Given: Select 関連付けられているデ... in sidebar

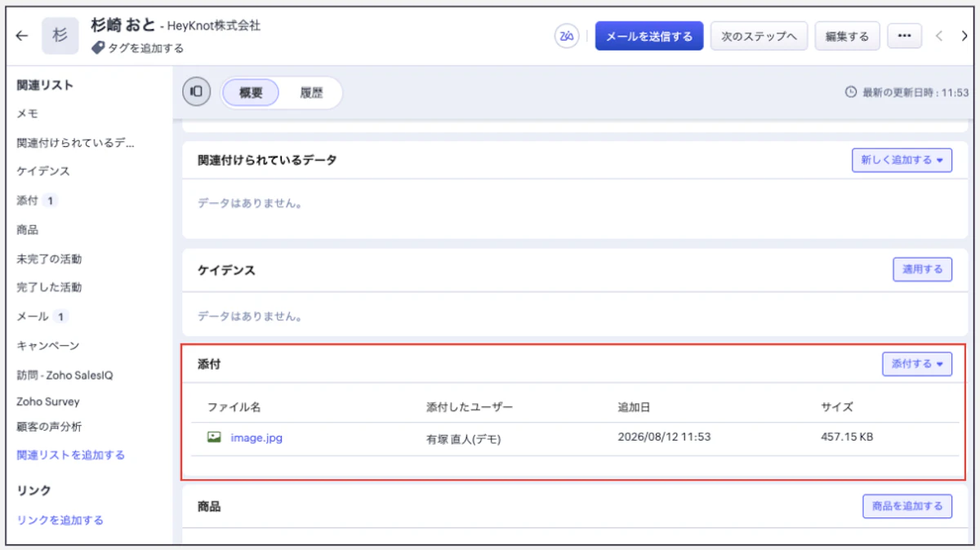Looking at the screenshot, I should (76, 143).
